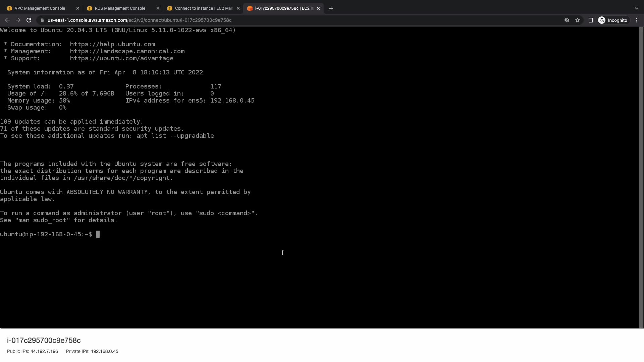Open a new tab with plus button
This screenshot has width=644, height=362.
(x=331, y=8)
